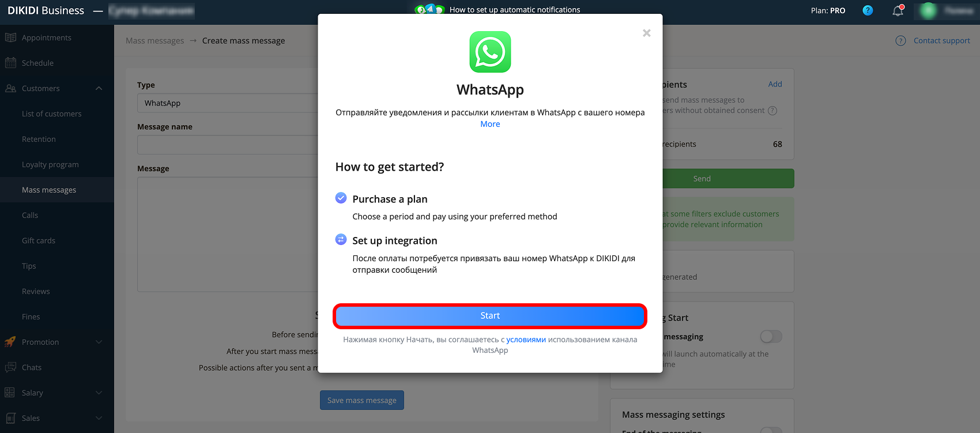Click the WhatsApp logo icon in dialog
The image size is (980, 433).
pyautogui.click(x=490, y=52)
